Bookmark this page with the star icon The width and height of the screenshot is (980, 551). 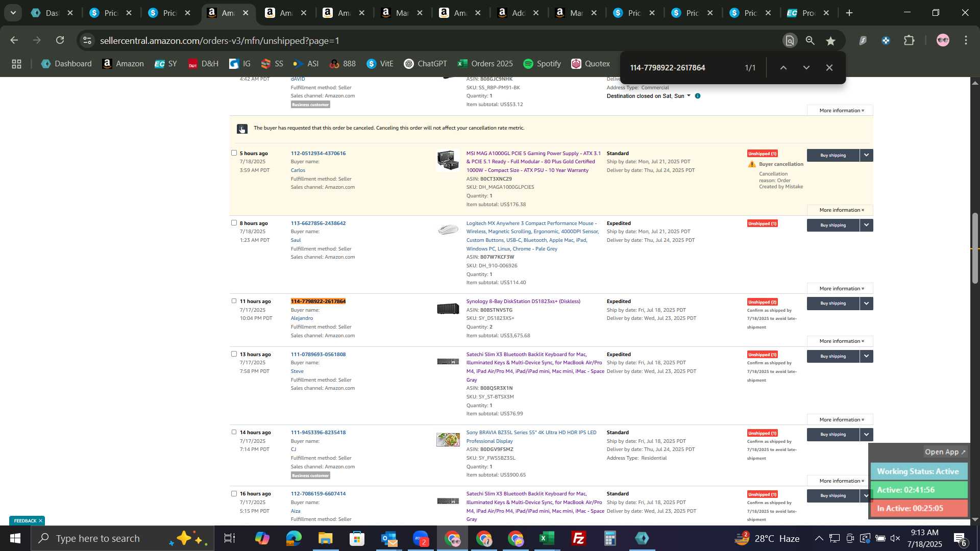pos(830,41)
